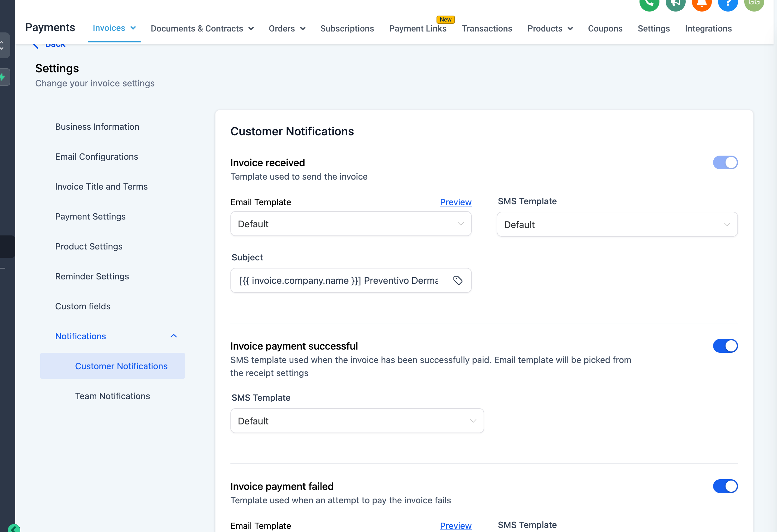This screenshot has height=532, width=777.
Task: Click the green phone call icon
Action: point(649,3)
